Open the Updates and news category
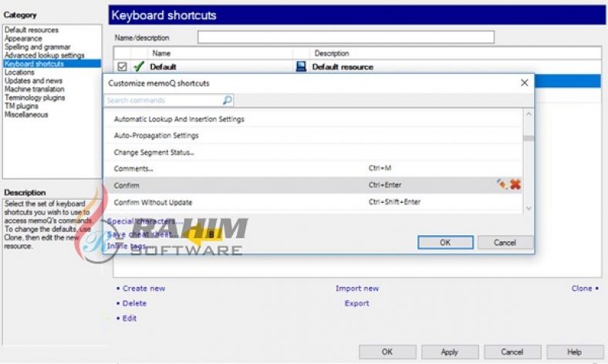 pos(33,81)
